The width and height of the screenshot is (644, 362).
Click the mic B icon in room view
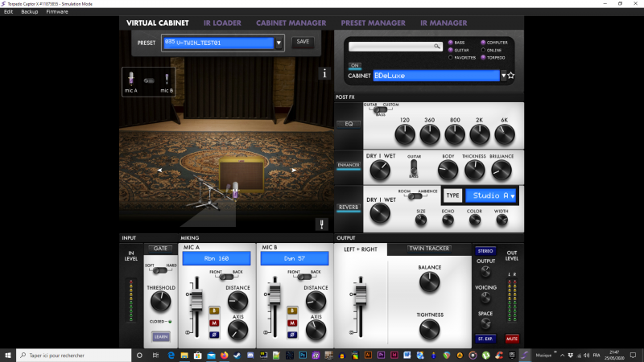(x=167, y=80)
